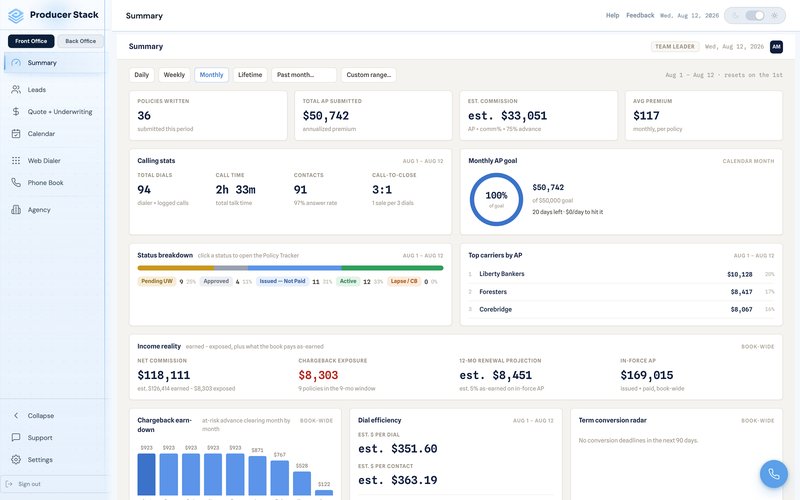Click the In-Force AP $169,015 value
Viewport: 800px width, 500px height.
click(646, 376)
